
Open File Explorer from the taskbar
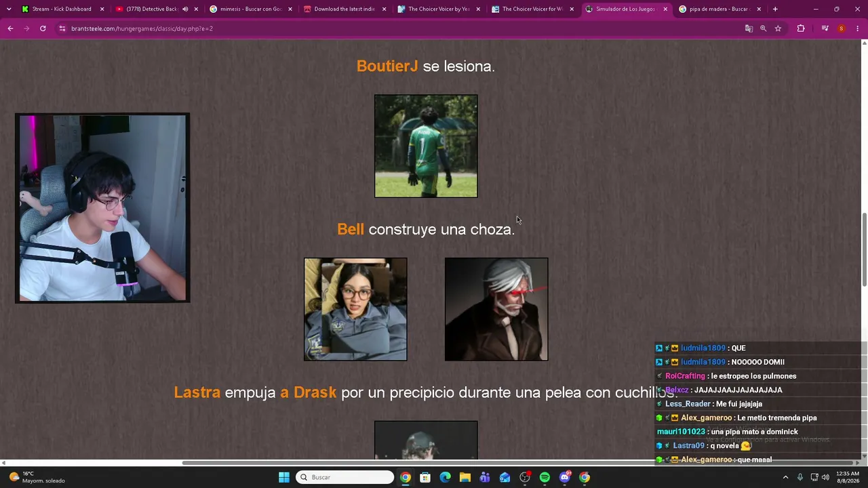tap(465, 477)
